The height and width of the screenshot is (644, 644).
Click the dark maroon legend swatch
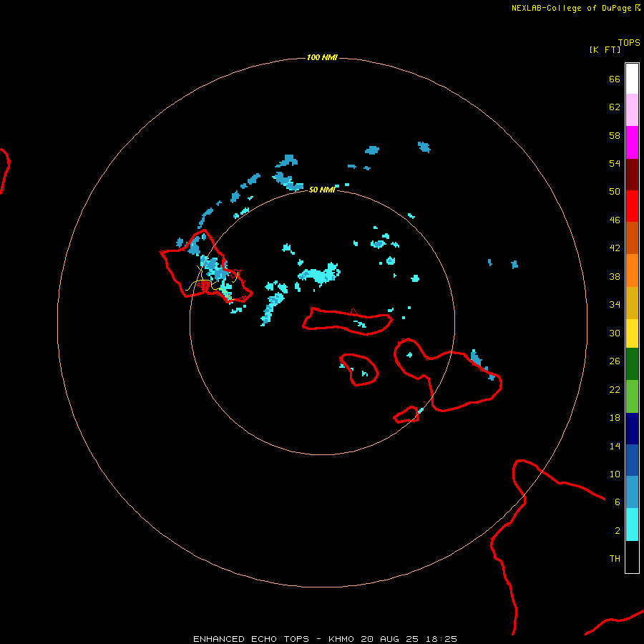click(x=632, y=175)
